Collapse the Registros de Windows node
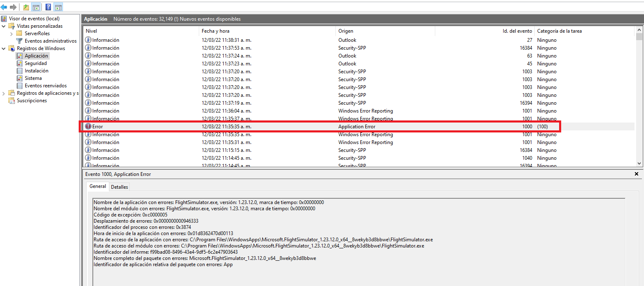This screenshot has width=644, height=286. coord(4,48)
